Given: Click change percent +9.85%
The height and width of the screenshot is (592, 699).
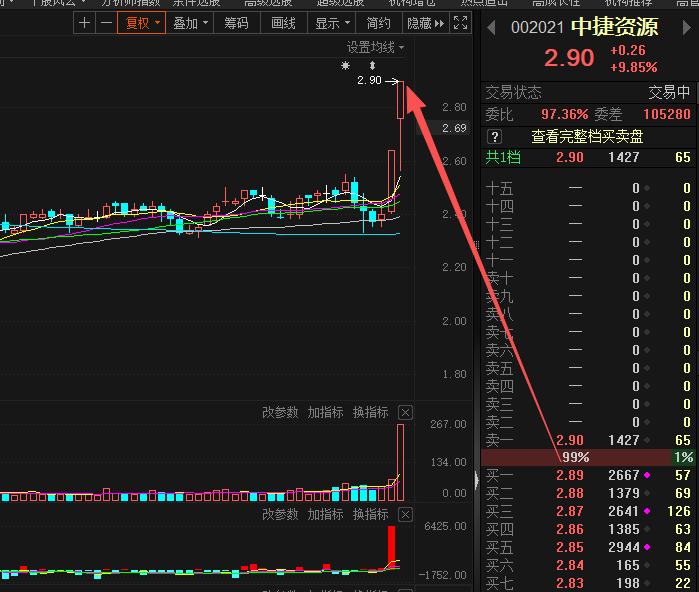Looking at the screenshot, I should point(633,67).
